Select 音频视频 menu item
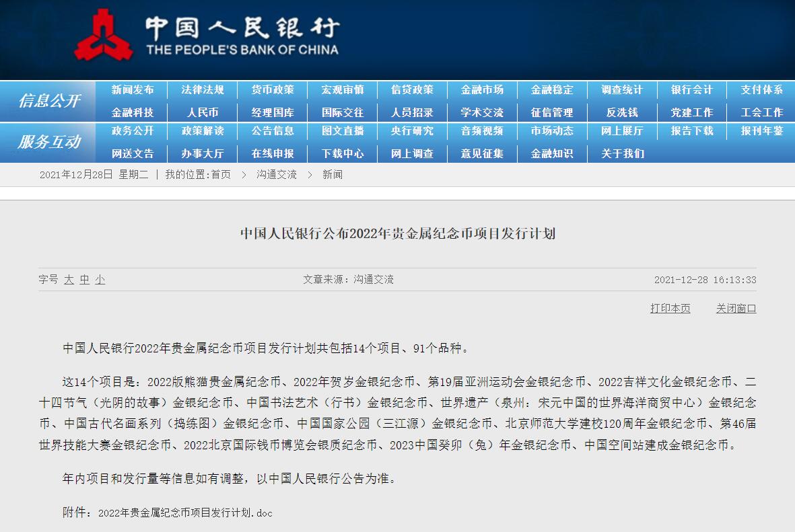 (x=482, y=130)
